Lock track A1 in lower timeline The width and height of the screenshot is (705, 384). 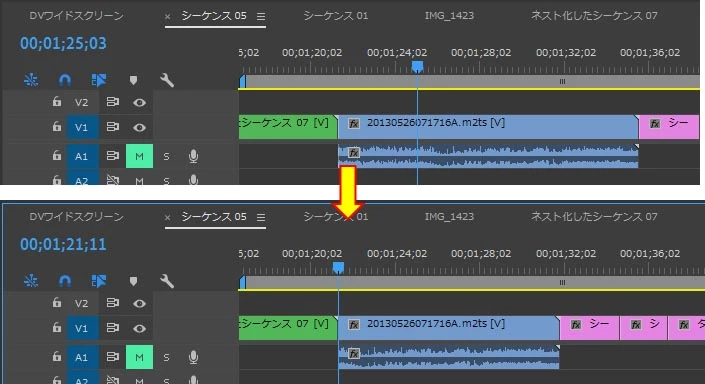(x=57, y=357)
